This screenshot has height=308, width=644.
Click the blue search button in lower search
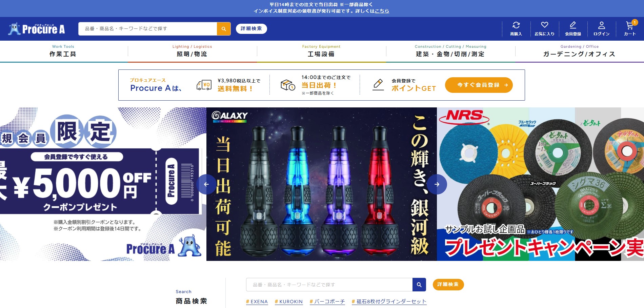click(x=419, y=285)
